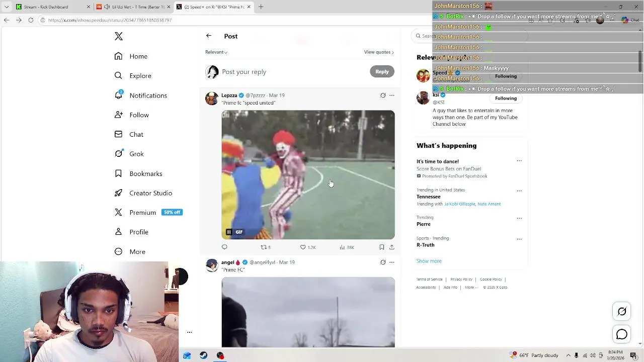Close the Kick Dashboard tab
The height and width of the screenshot is (362, 644).
(x=89, y=7)
